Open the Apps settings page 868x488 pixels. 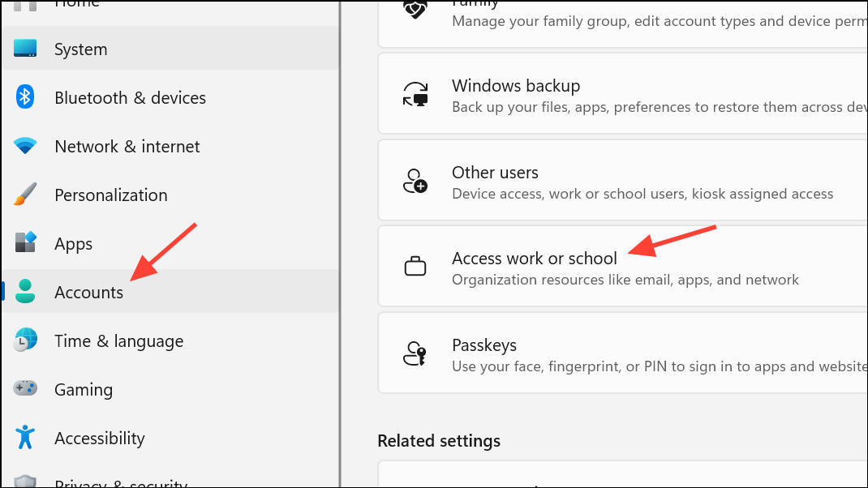pos(170,243)
